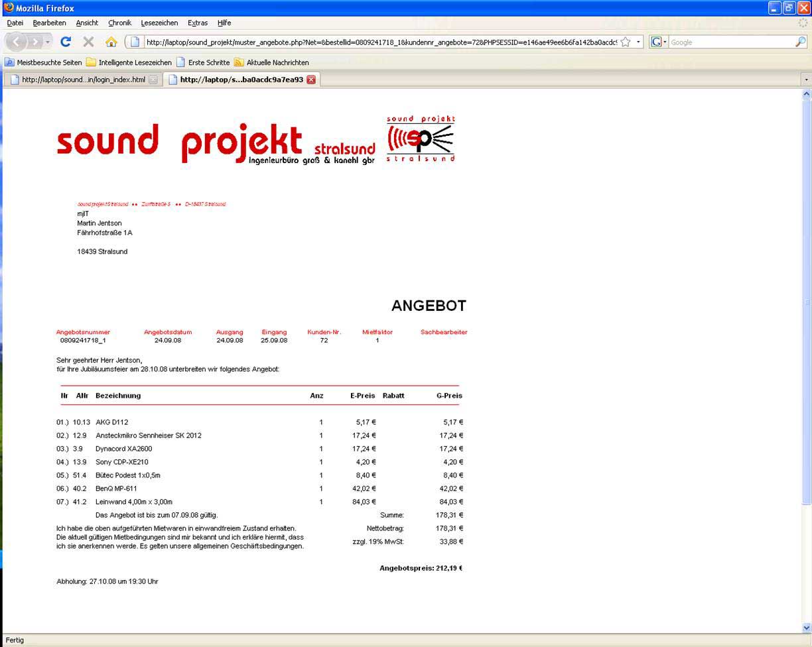Click the Dynacord XA2600 item

coord(124,449)
